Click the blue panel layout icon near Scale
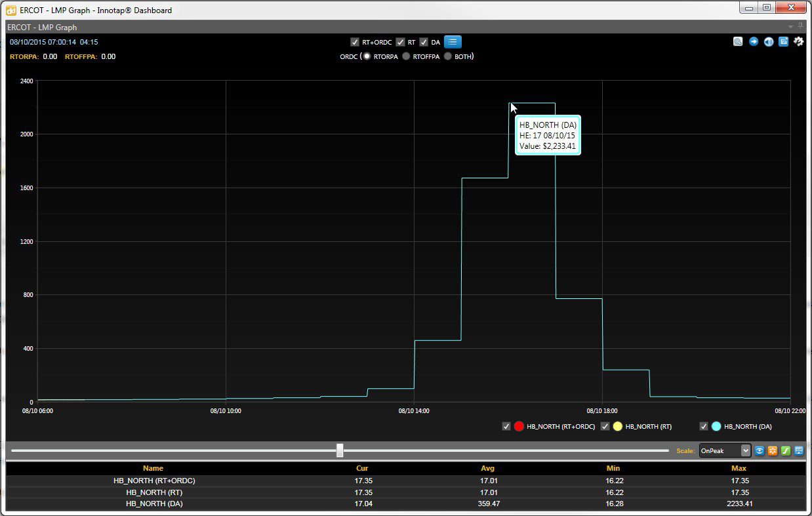 click(799, 450)
